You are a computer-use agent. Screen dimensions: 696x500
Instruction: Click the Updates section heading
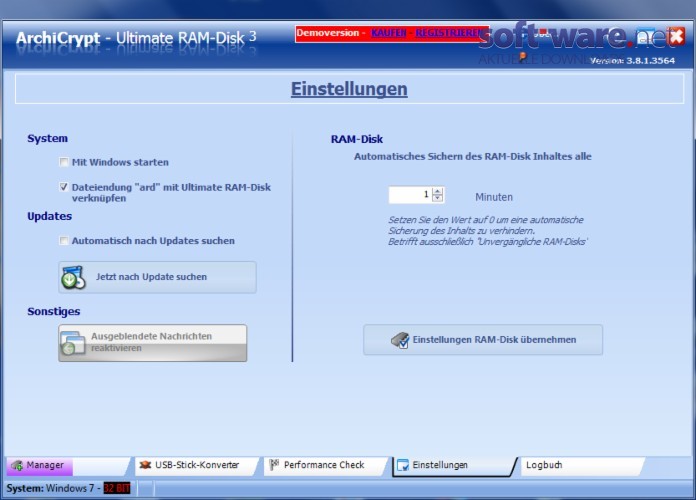50,216
